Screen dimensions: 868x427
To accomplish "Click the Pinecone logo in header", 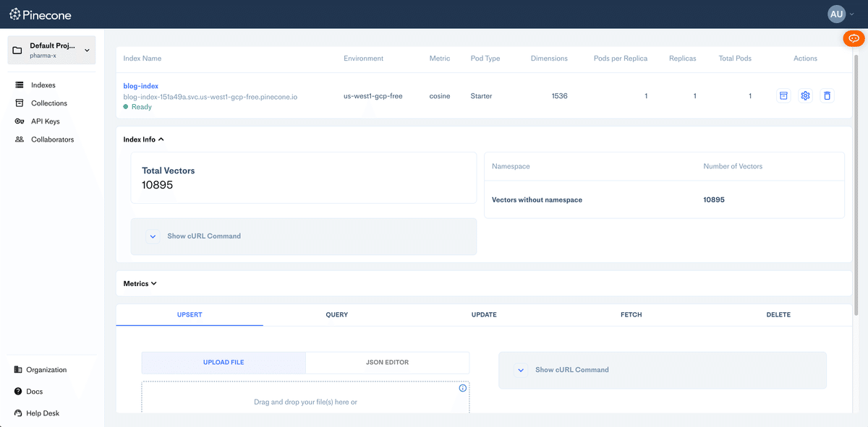I will pyautogui.click(x=40, y=14).
